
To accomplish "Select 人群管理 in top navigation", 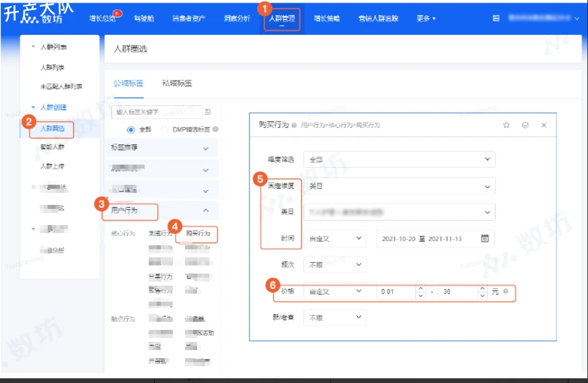I will (x=282, y=18).
